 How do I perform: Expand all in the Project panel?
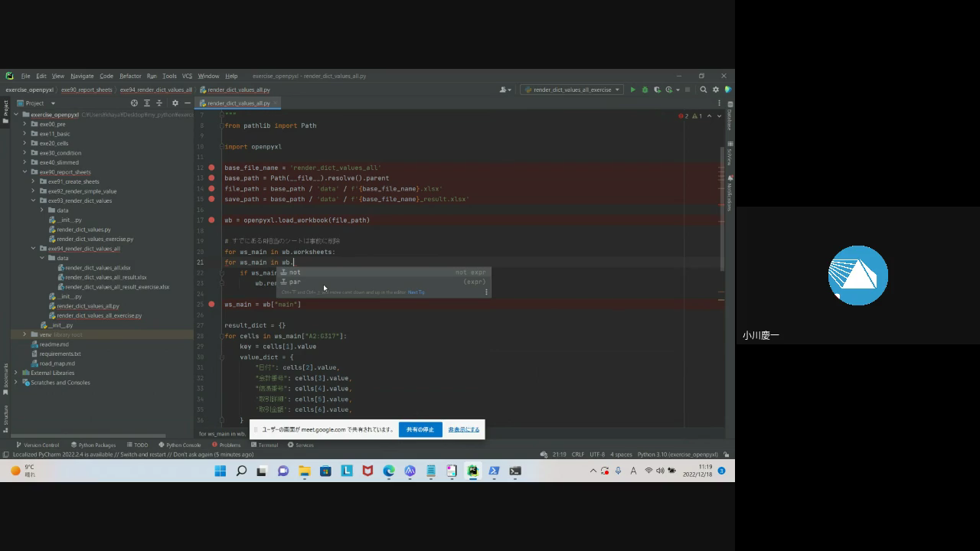147,103
